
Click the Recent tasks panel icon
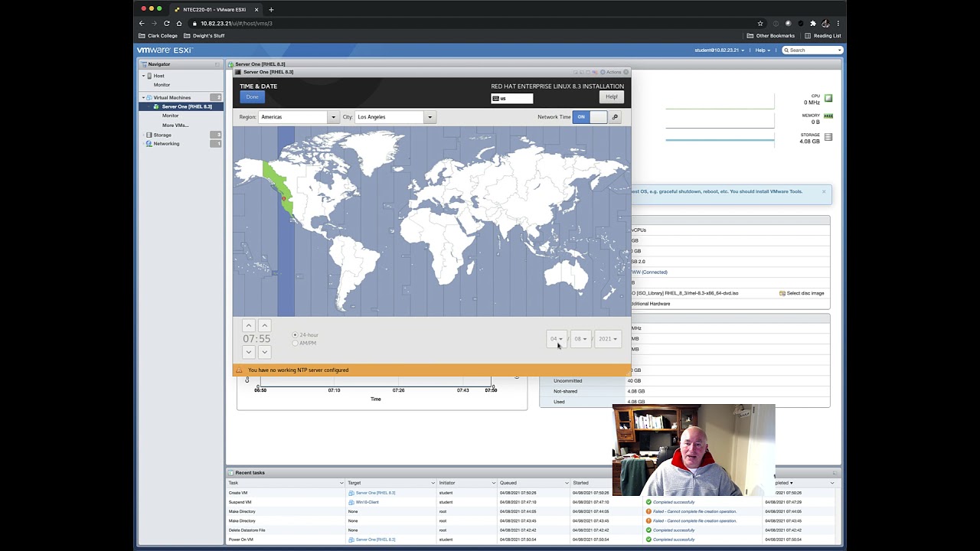pos(230,473)
